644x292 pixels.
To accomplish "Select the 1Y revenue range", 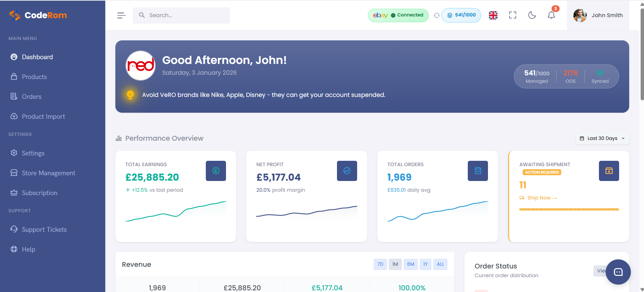I will (x=425, y=264).
